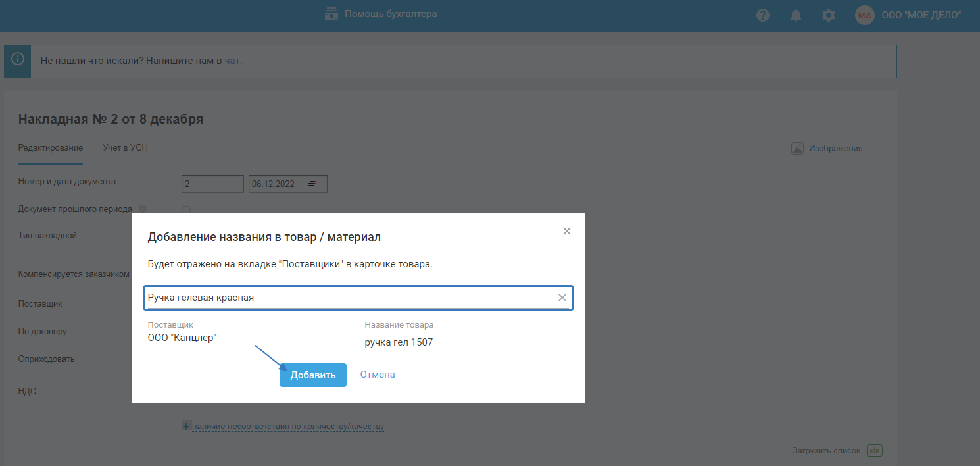Open the чат link

tap(232, 60)
